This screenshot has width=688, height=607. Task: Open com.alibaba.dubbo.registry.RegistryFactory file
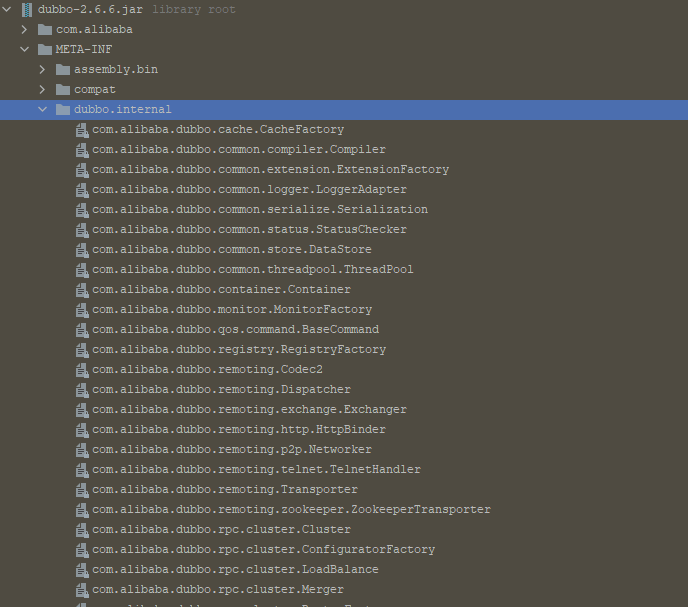tap(239, 349)
